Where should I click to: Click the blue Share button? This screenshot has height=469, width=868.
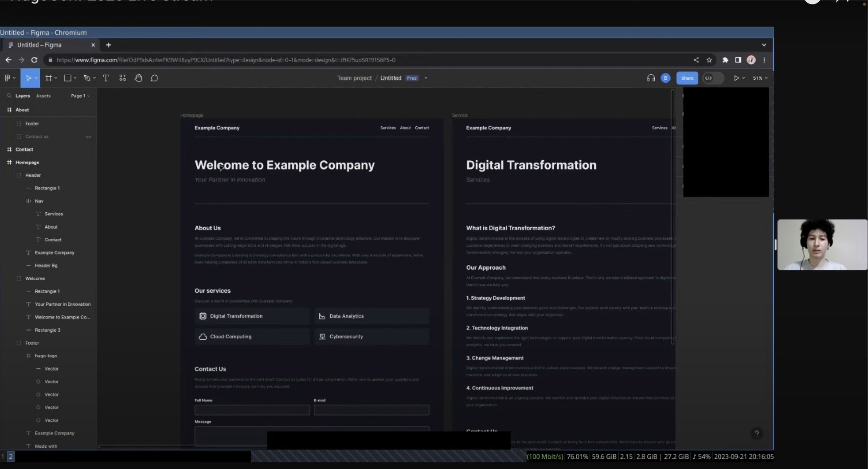tap(687, 78)
